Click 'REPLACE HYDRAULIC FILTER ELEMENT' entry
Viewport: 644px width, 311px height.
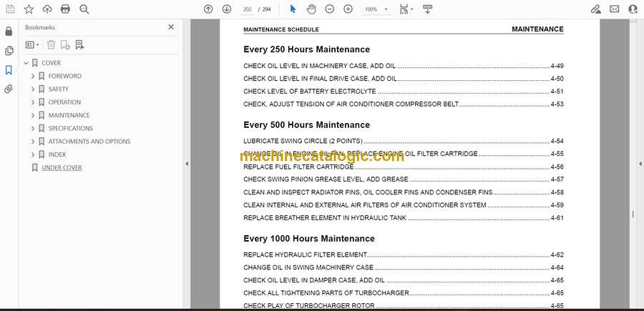305,255
